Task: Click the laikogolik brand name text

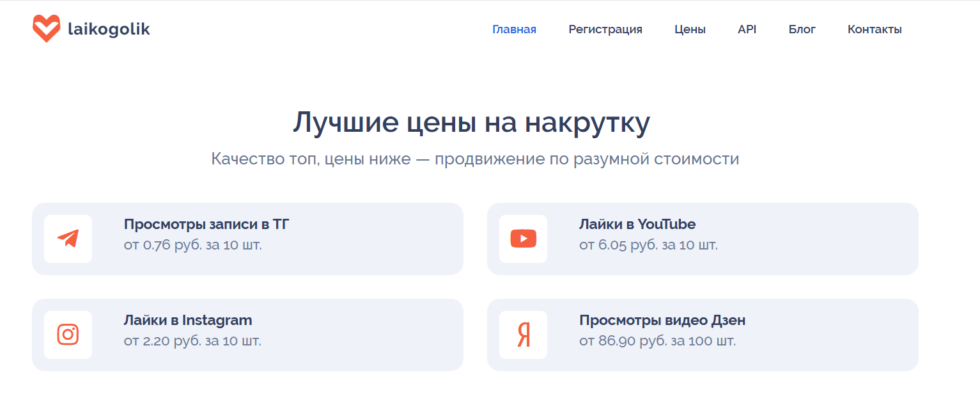Action: 109,29
